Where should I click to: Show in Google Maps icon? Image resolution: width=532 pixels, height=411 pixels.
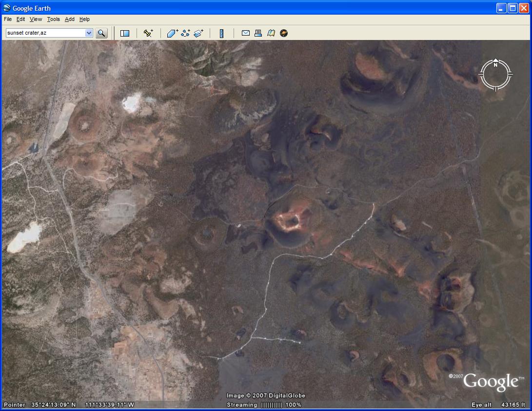click(271, 33)
